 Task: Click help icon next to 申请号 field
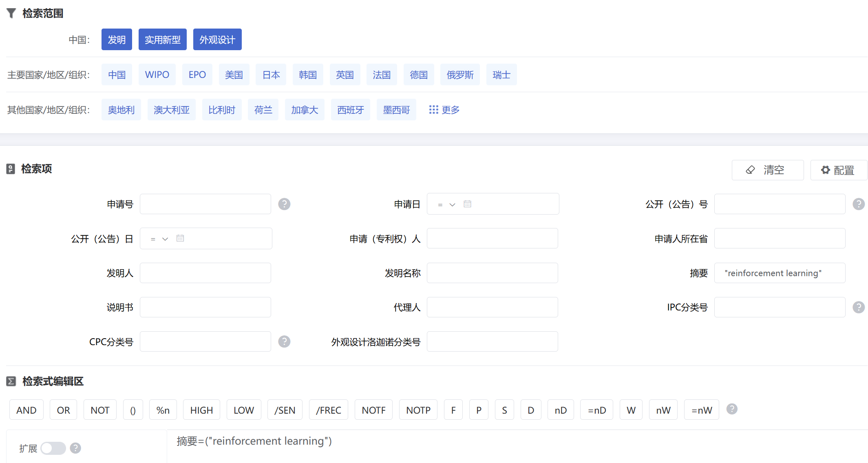(284, 204)
